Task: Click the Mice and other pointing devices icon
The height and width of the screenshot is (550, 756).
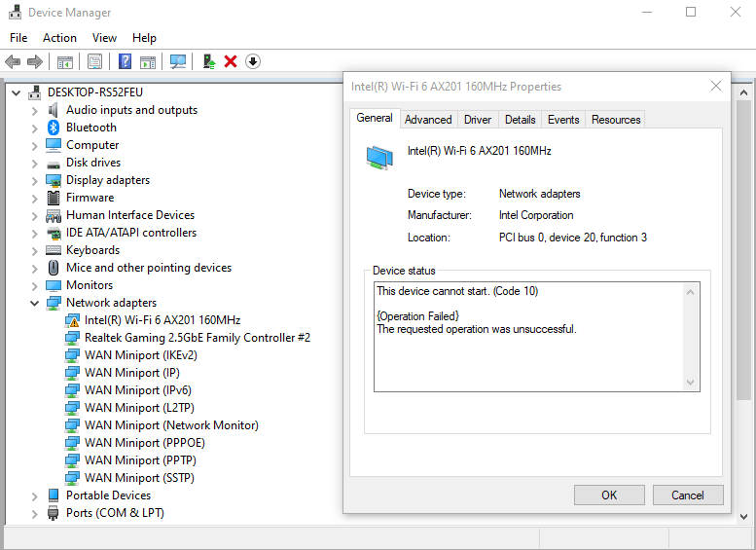Action: coord(54,268)
